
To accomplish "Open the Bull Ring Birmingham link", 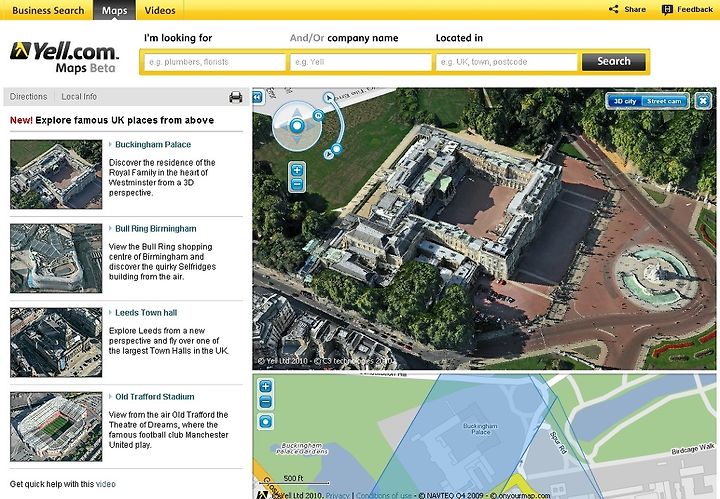I will tap(156, 229).
